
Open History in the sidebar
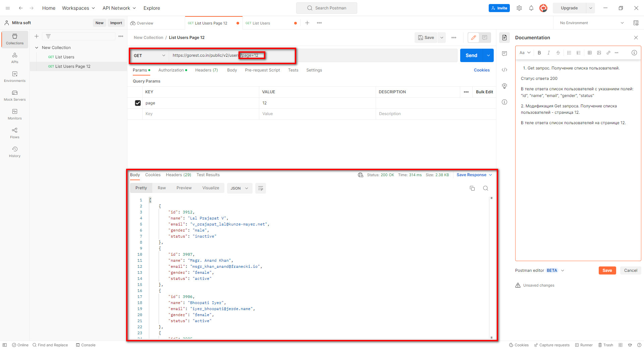pos(15,152)
